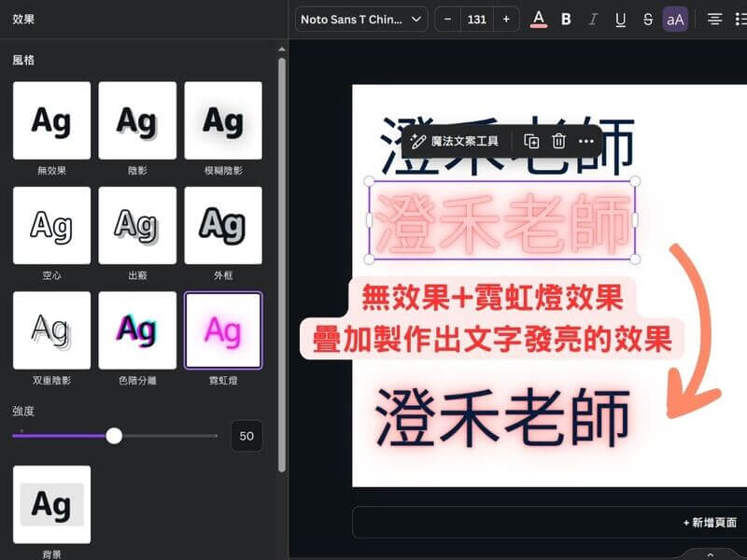Decrease font size with minus button
This screenshot has height=560, width=747.
(448, 19)
